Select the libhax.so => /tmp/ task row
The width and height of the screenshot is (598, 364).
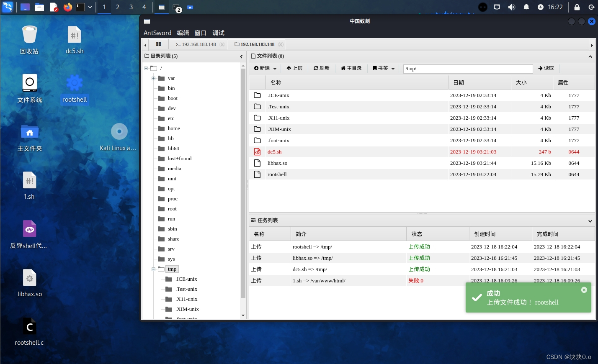pyautogui.click(x=422, y=258)
